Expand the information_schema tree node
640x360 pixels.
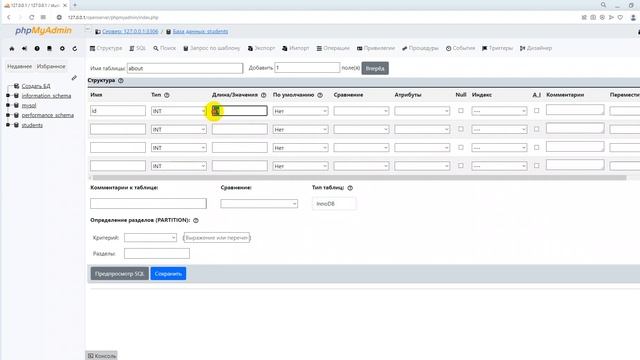click(x=8, y=96)
